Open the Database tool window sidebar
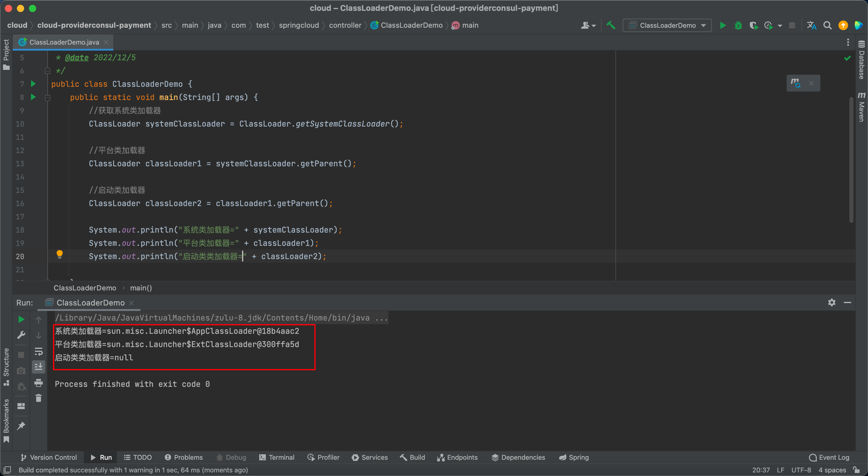 pos(861,60)
